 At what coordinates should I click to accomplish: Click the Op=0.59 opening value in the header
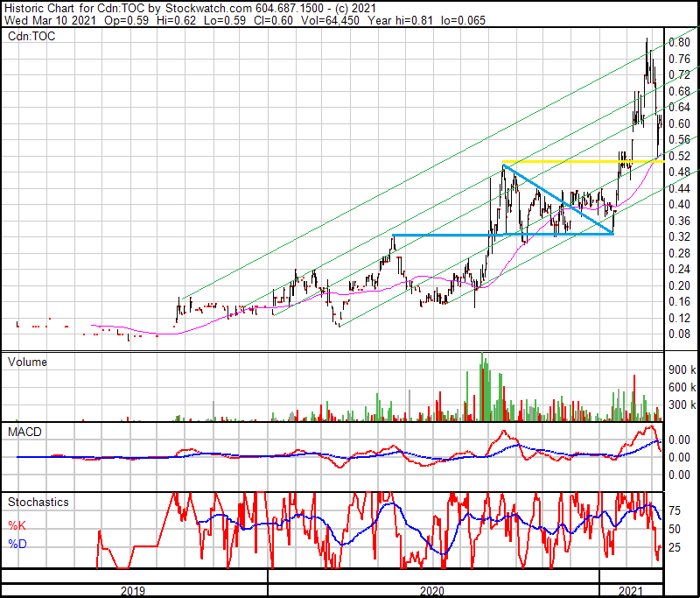click(126, 20)
